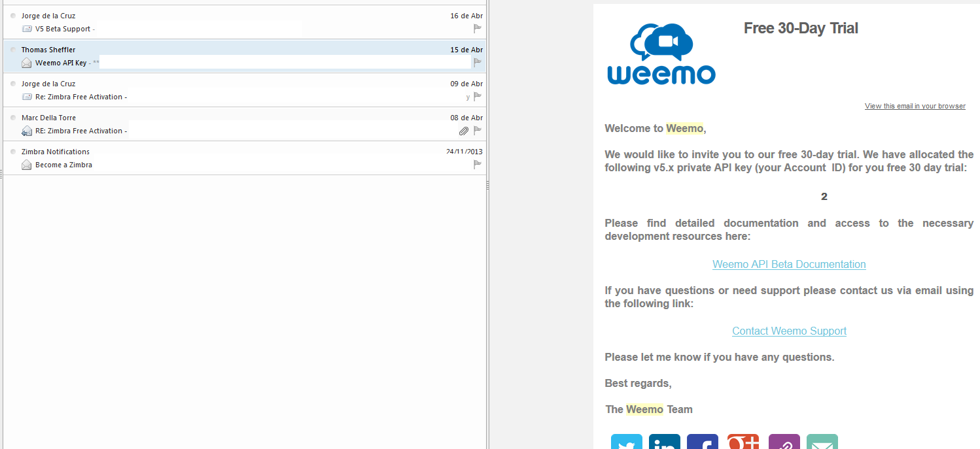Open the Facebook social icon
Image resolution: width=980 pixels, height=449 pixels.
703,442
